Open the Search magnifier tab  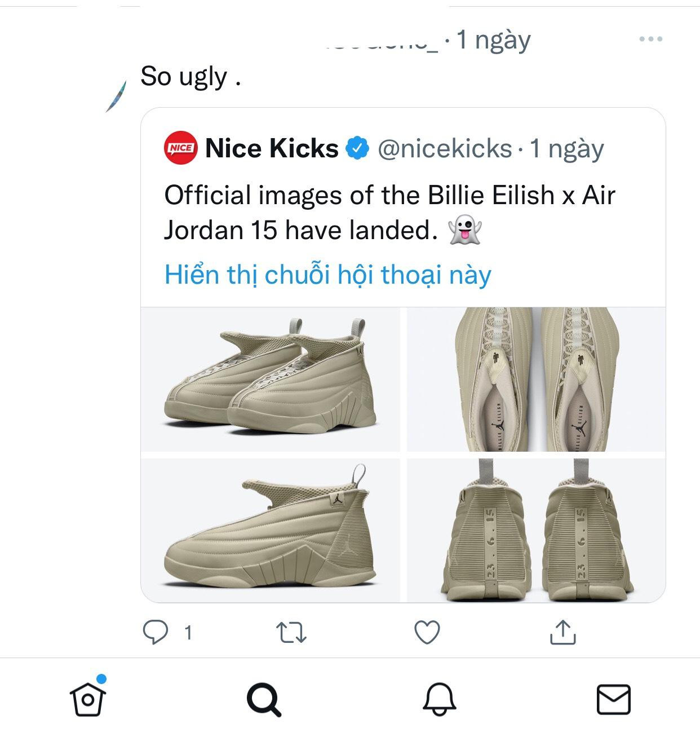click(264, 700)
